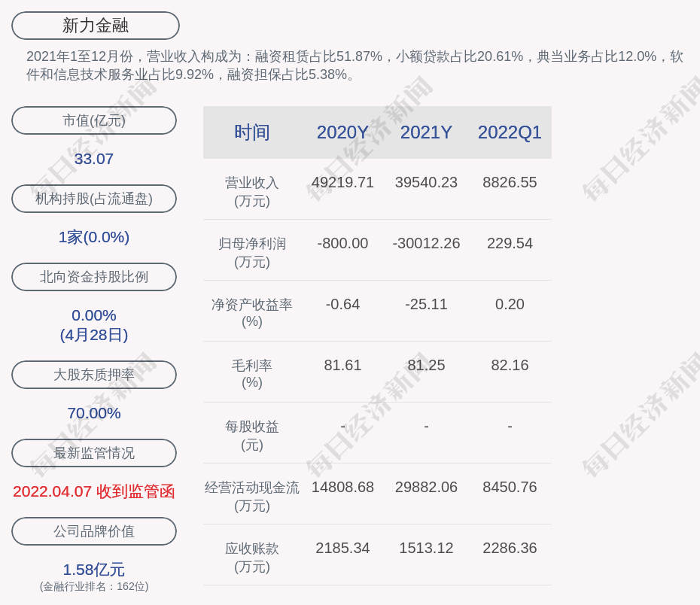Click the 2021 revenue composition paragraph
Image resolution: width=700 pixels, height=605 pixels.
click(355, 65)
